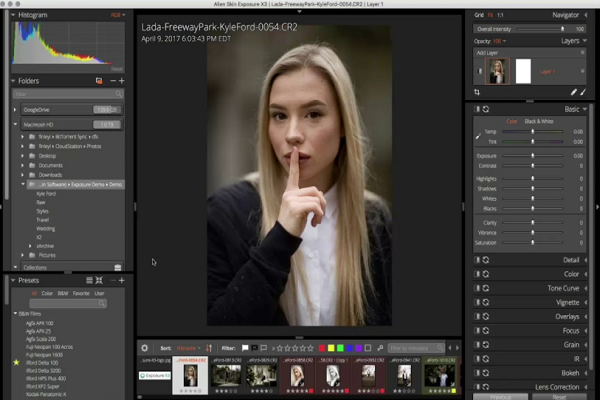
Task: Filter by red color label
Action: [322, 348]
